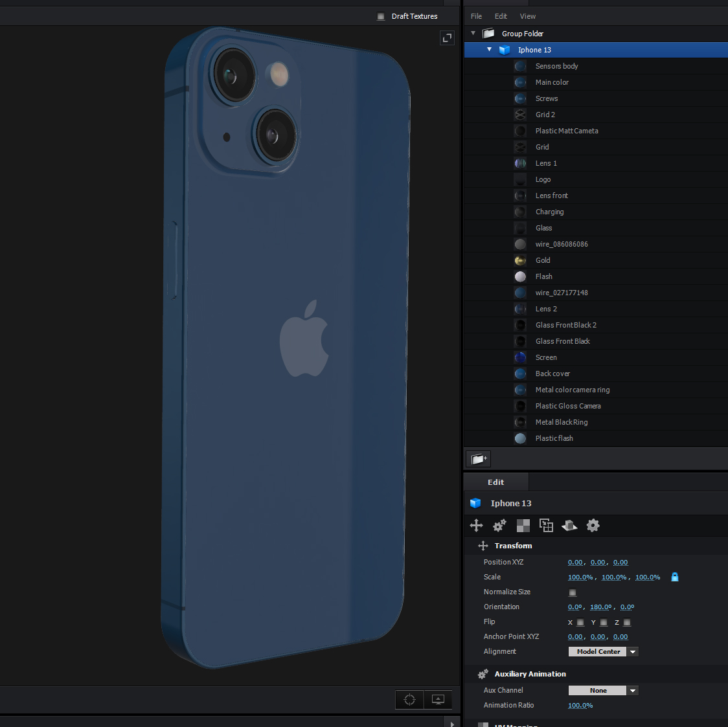Enable Normalize Size checkbox

(572, 592)
